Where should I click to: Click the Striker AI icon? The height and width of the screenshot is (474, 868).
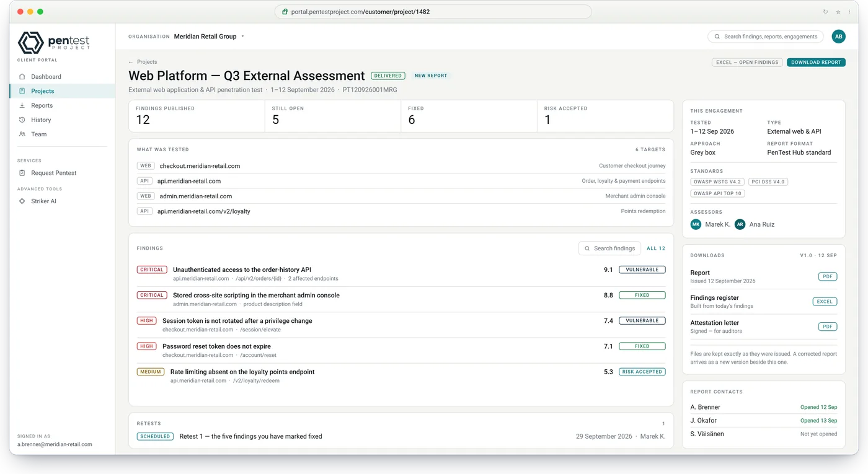click(22, 201)
